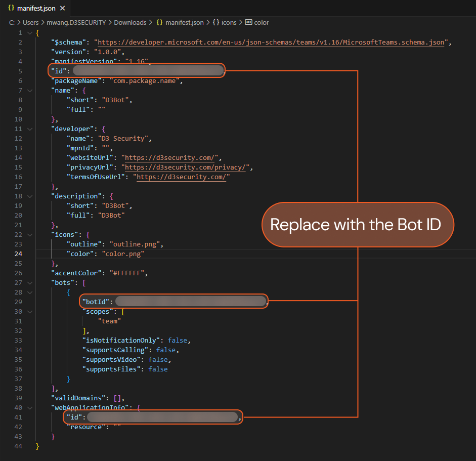Click the icons object symbol in breadcrumb

(215, 23)
